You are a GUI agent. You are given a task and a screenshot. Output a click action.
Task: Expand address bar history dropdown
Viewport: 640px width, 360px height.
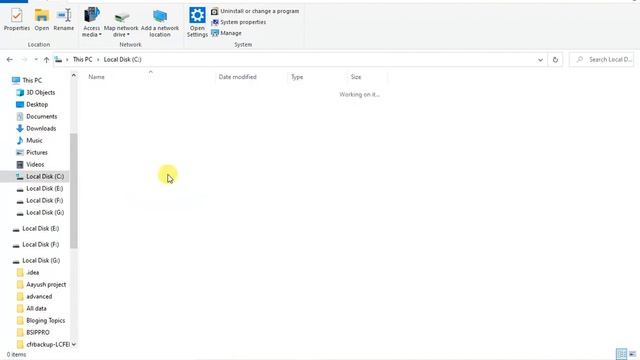[x=540, y=60]
